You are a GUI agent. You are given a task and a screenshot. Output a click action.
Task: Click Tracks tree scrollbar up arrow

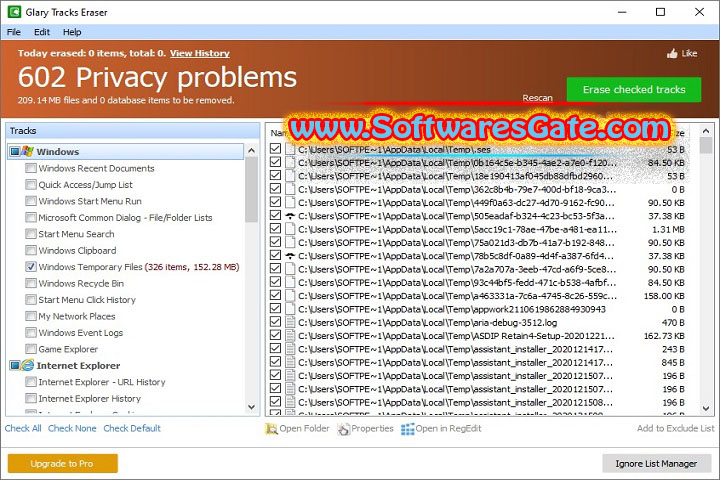pos(251,151)
